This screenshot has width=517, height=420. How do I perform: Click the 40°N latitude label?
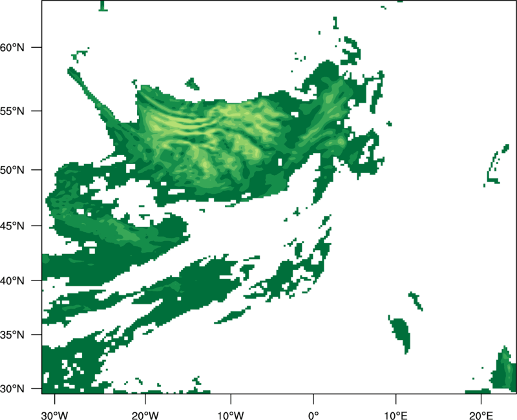(12, 281)
